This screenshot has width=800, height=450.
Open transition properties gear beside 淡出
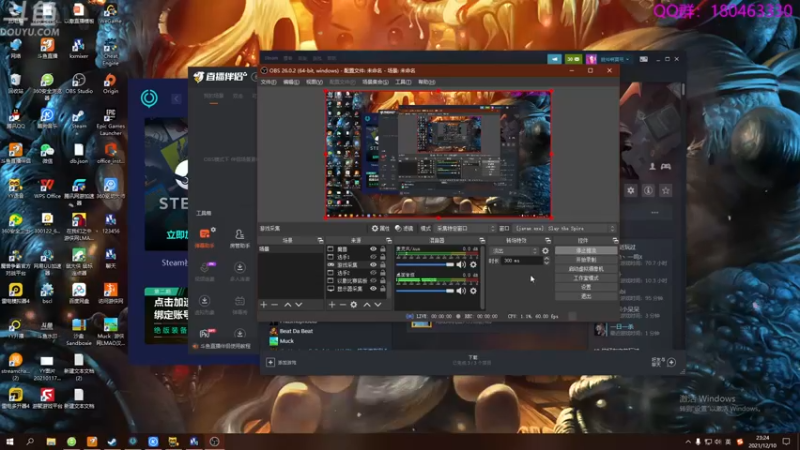(545, 251)
